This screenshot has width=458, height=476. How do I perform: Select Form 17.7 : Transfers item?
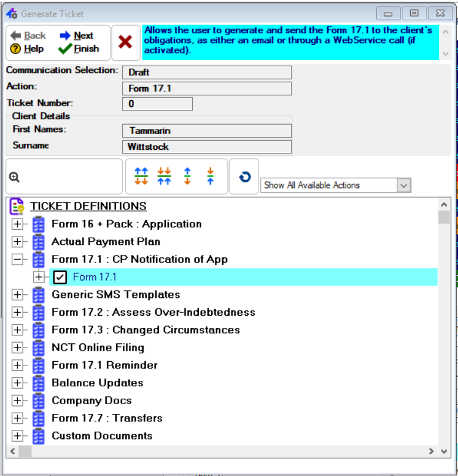(x=107, y=418)
